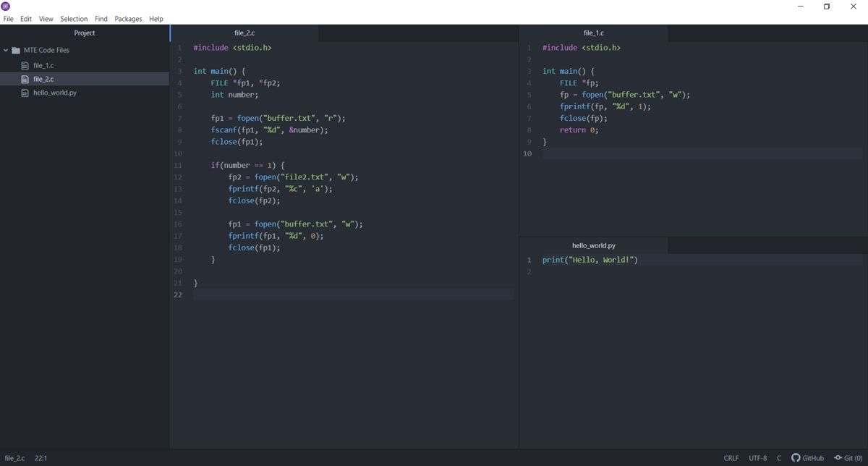Click the file icon next to file_2.c

coord(25,80)
